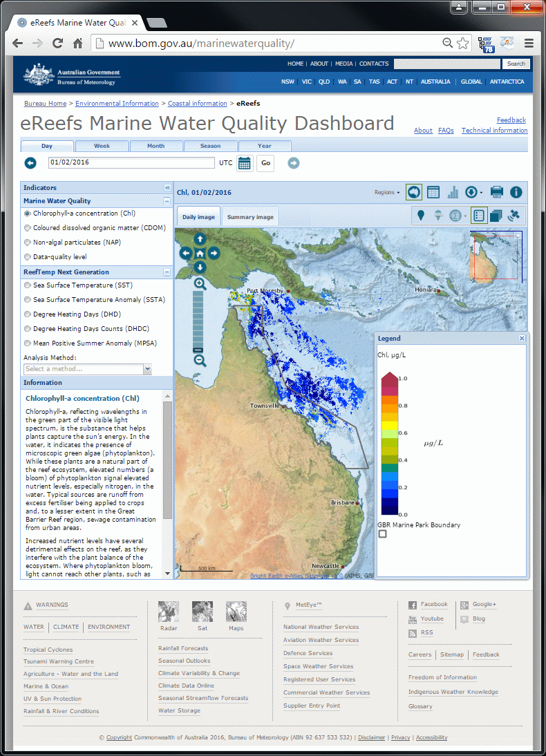
Task: Open the bar chart view icon
Action: (453, 192)
